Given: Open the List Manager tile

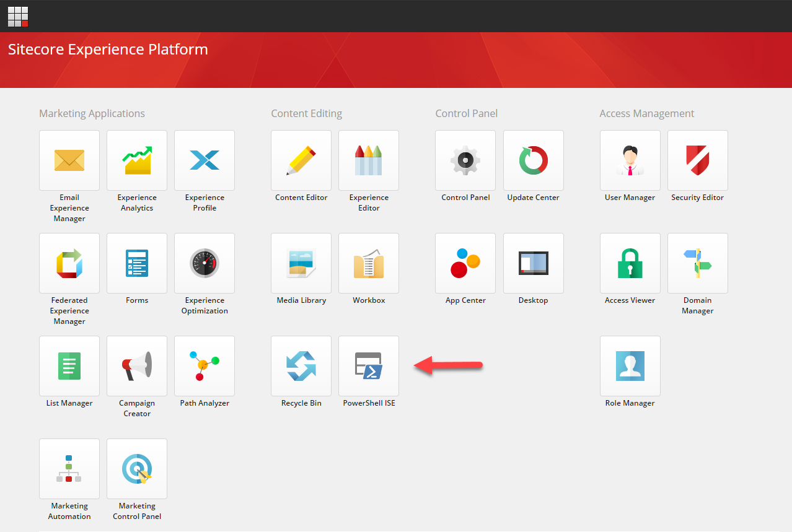Looking at the screenshot, I should 69,366.
